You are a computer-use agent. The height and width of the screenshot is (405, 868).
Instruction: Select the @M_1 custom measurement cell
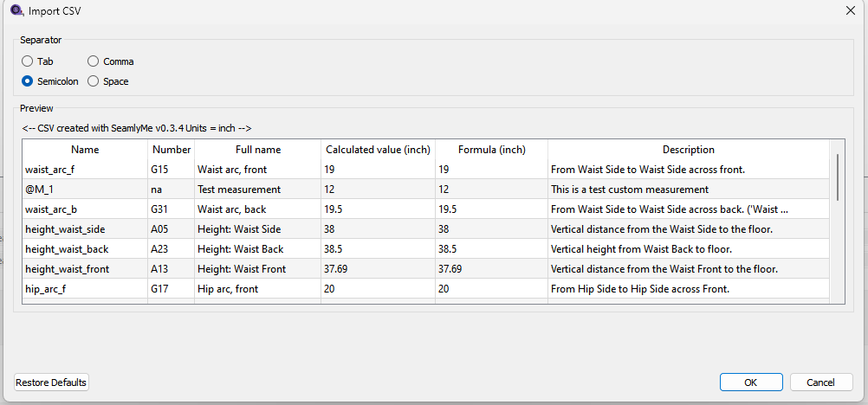(85, 190)
